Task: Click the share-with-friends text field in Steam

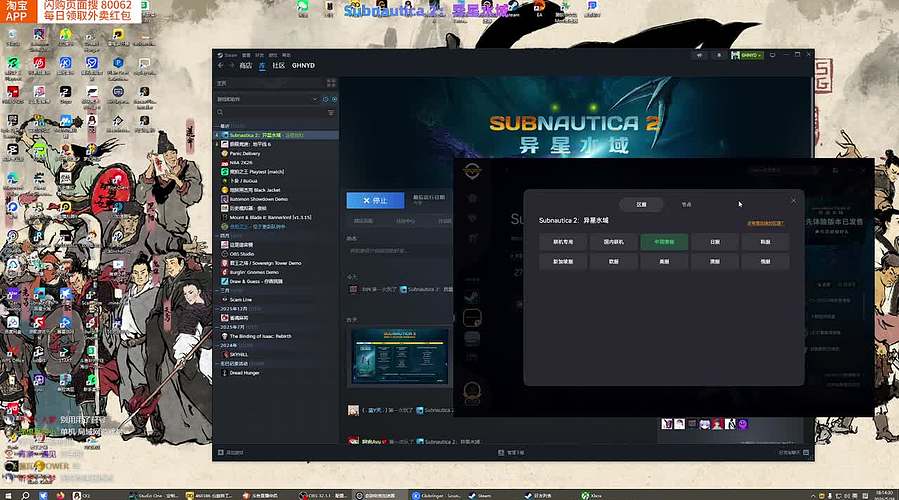Action: [x=398, y=251]
